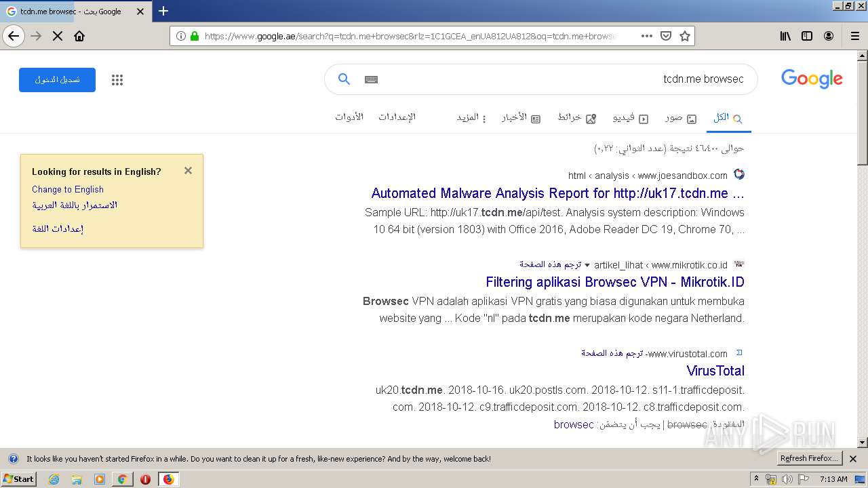Screen dimensions: 868x488
Task: Bookmark this page with the star
Action: pyautogui.click(x=685, y=36)
